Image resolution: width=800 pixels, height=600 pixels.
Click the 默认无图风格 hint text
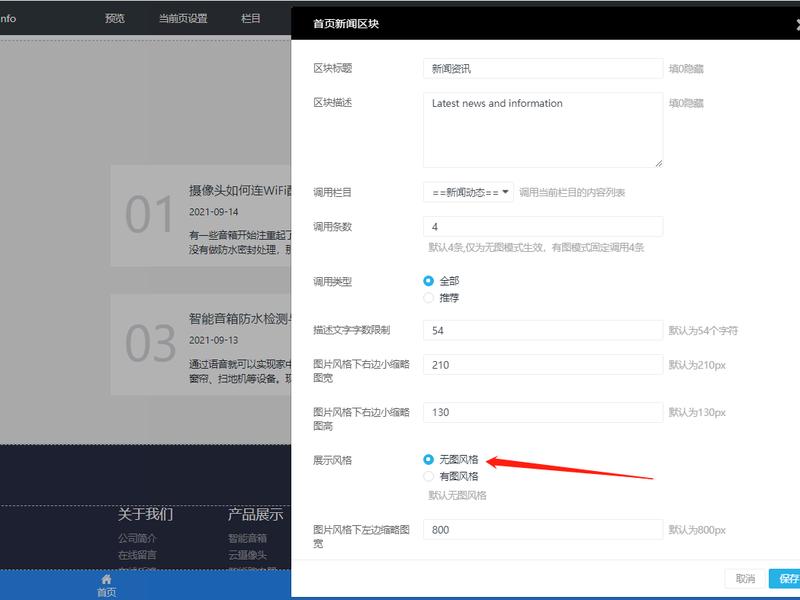[457, 495]
